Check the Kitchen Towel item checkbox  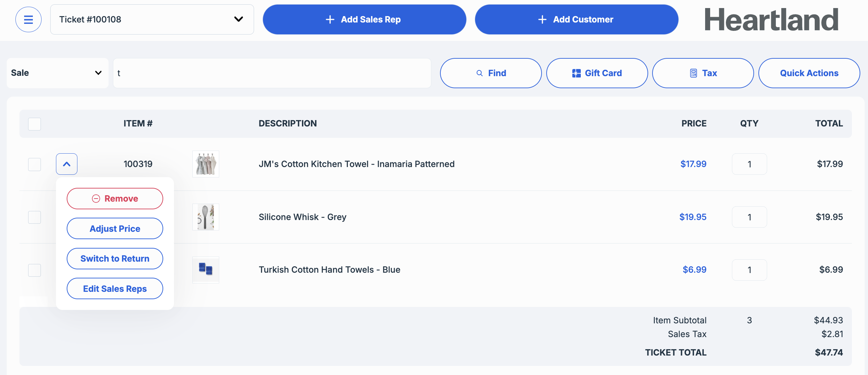pyautogui.click(x=35, y=165)
